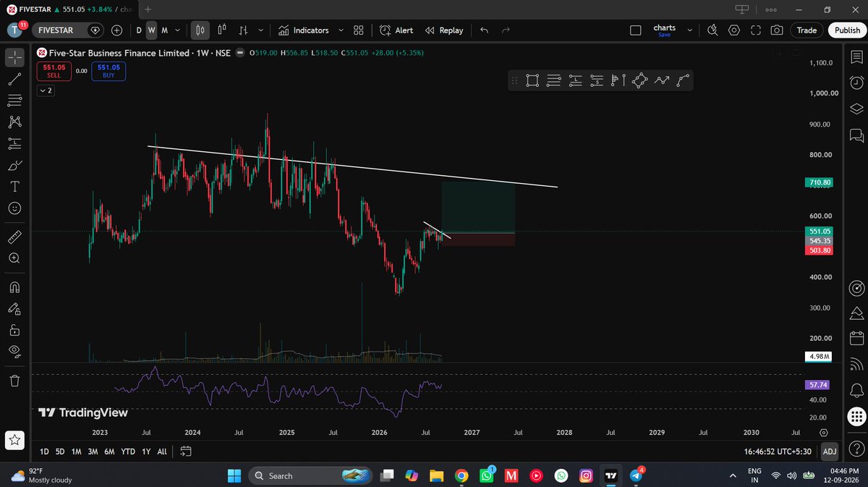Open the Windows taskbar Search box
The height and width of the screenshot is (487, 868).
tap(309, 475)
